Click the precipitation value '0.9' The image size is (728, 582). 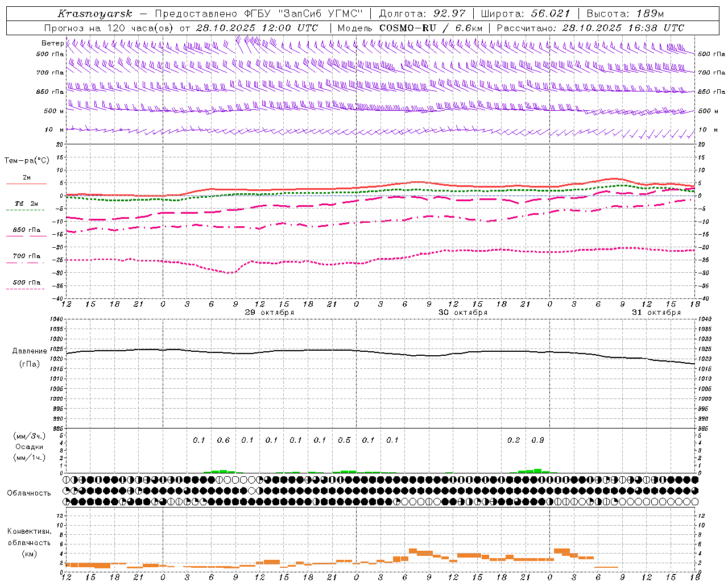[x=537, y=440]
